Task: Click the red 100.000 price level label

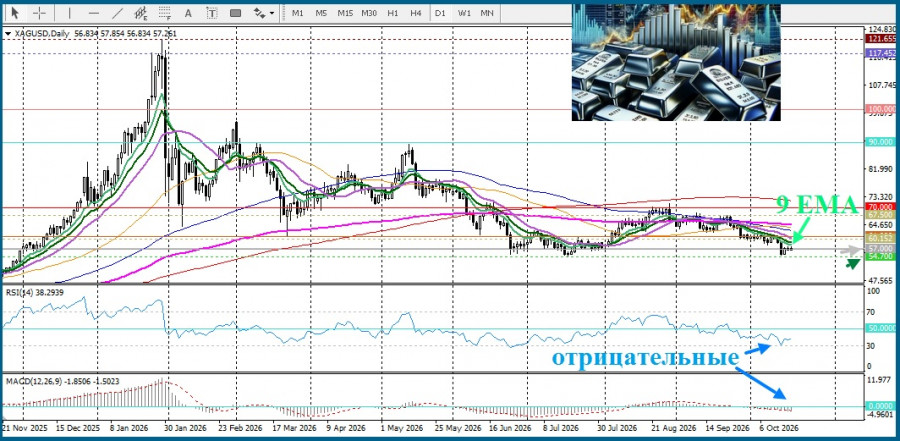Action: click(880, 109)
